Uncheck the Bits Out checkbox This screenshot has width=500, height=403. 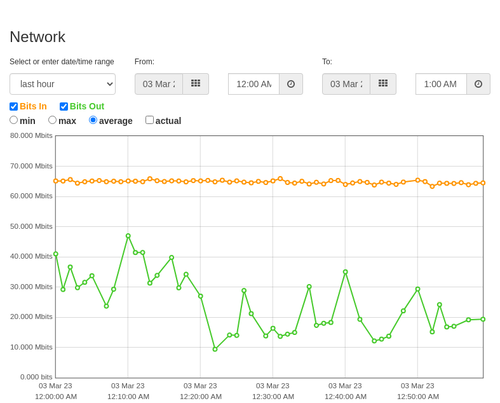[64, 106]
